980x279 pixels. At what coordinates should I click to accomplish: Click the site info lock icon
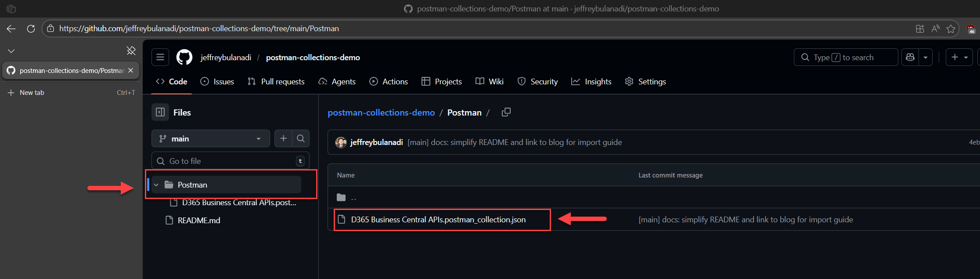[x=50, y=29]
